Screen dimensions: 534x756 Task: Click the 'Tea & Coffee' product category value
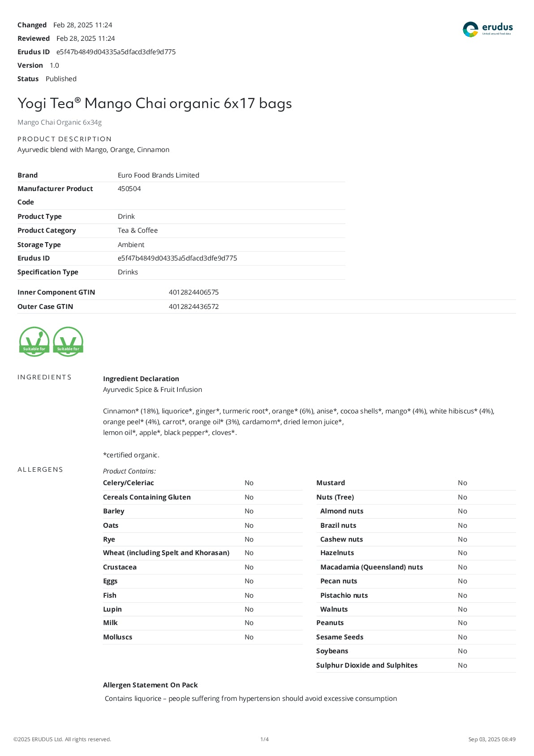(138, 230)
